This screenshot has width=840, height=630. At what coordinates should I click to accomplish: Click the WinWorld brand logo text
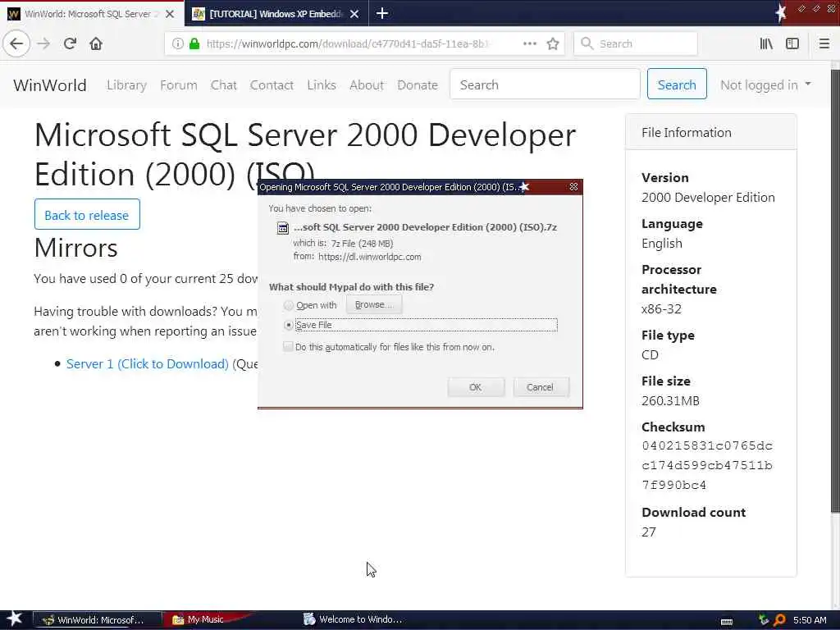click(x=50, y=85)
